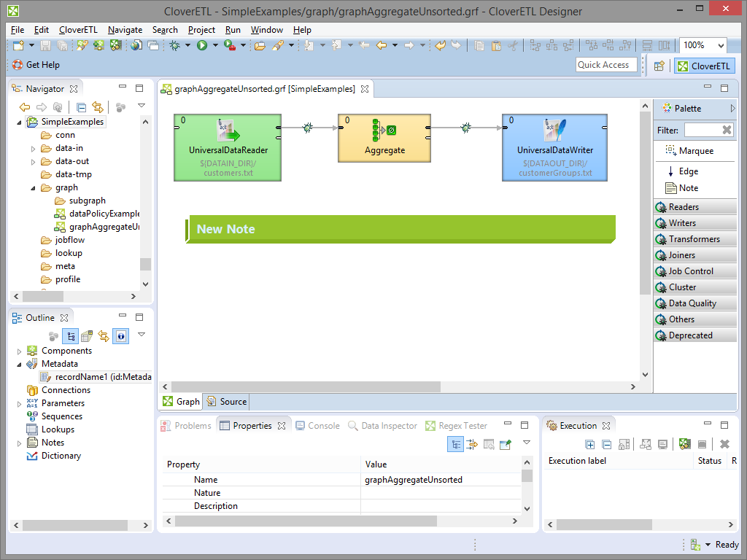This screenshot has width=747, height=560.
Task: Toggle Show Advanced Properties icon
Action: point(472,444)
